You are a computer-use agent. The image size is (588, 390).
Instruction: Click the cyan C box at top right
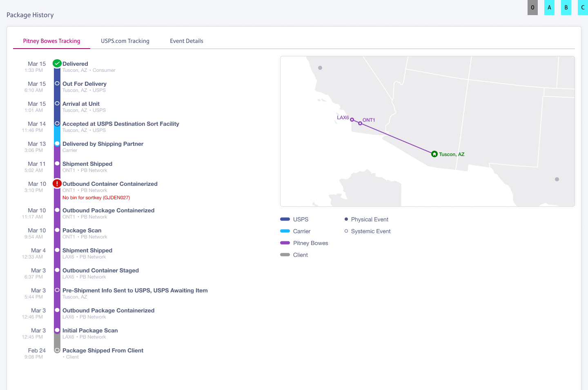pyautogui.click(x=583, y=7)
